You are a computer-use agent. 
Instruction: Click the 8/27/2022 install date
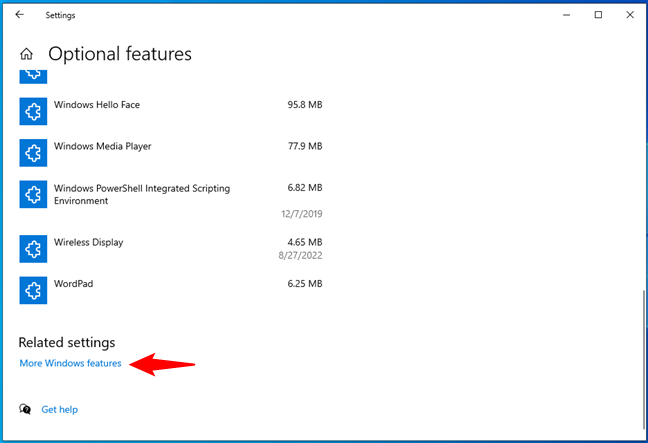(300, 255)
